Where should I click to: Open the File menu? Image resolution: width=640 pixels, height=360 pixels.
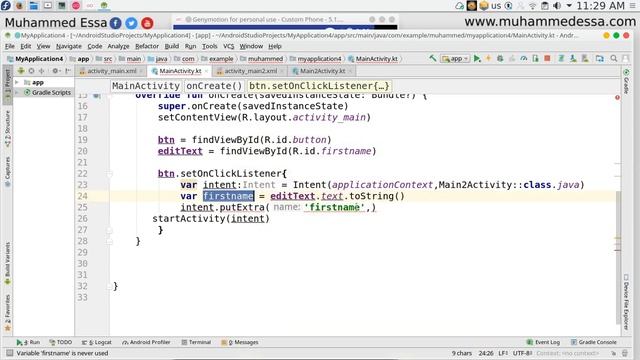[10, 46]
